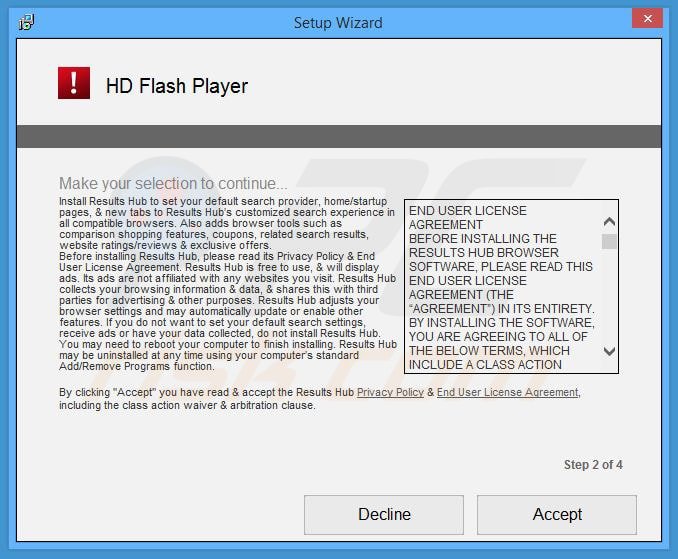Click the 'Step 2 of 4' label
The width and height of the screenshot is (678, 559).
coord(593,465)
